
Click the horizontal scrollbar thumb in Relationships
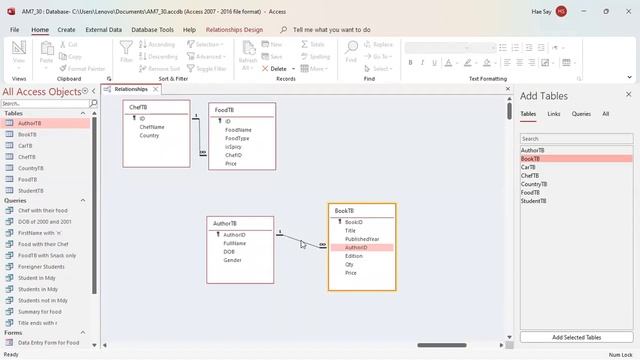tap(442, 345)
